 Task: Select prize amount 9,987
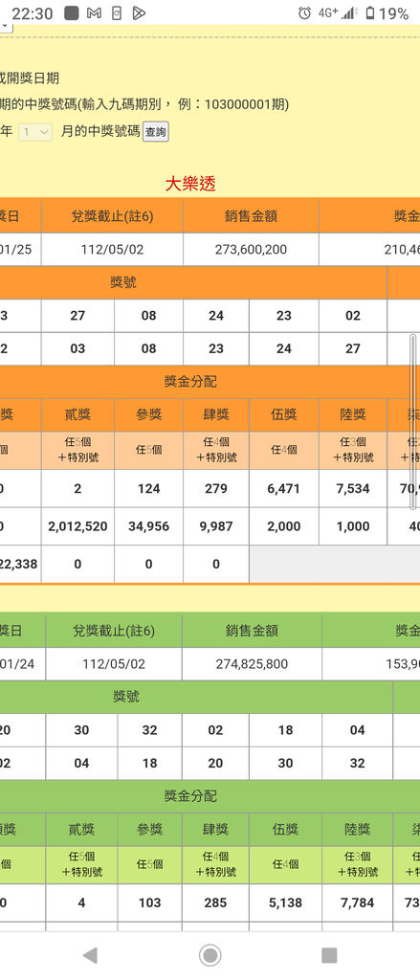pos(216,526)
